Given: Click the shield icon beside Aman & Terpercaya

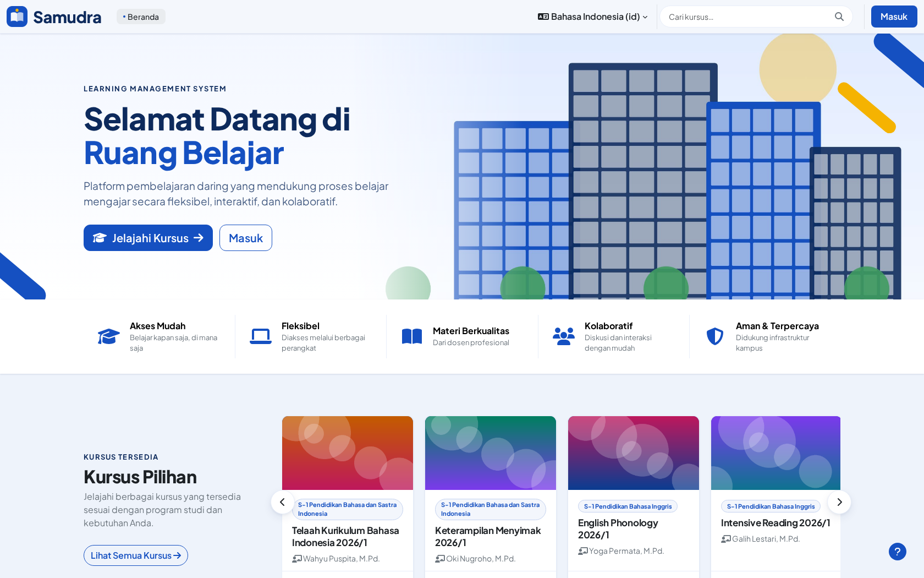Looking at the screenshot, I should 715,336.
